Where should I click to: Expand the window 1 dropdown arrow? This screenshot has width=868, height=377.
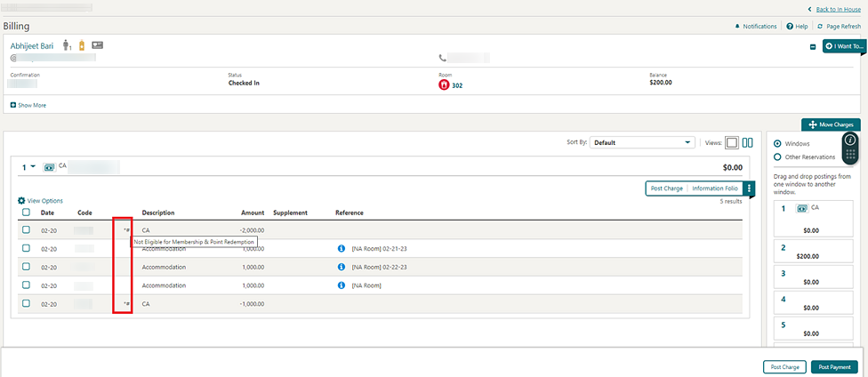tap(33, 166)
